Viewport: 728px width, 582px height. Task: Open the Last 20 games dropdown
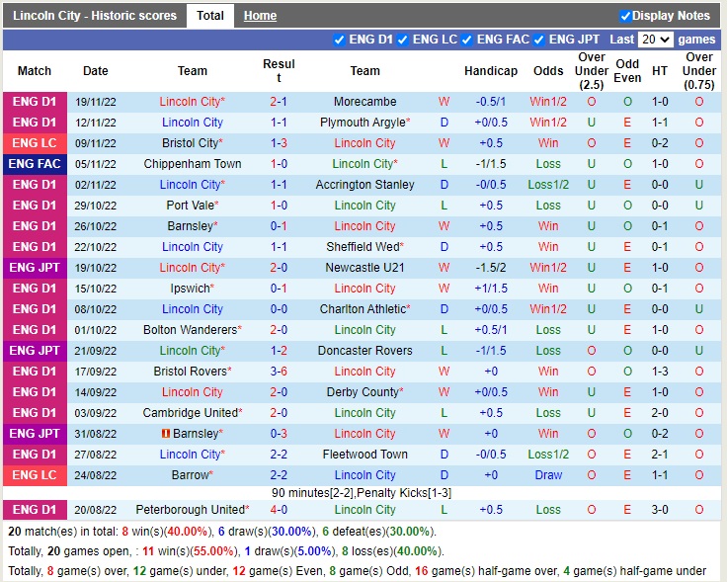click(655, 41)
